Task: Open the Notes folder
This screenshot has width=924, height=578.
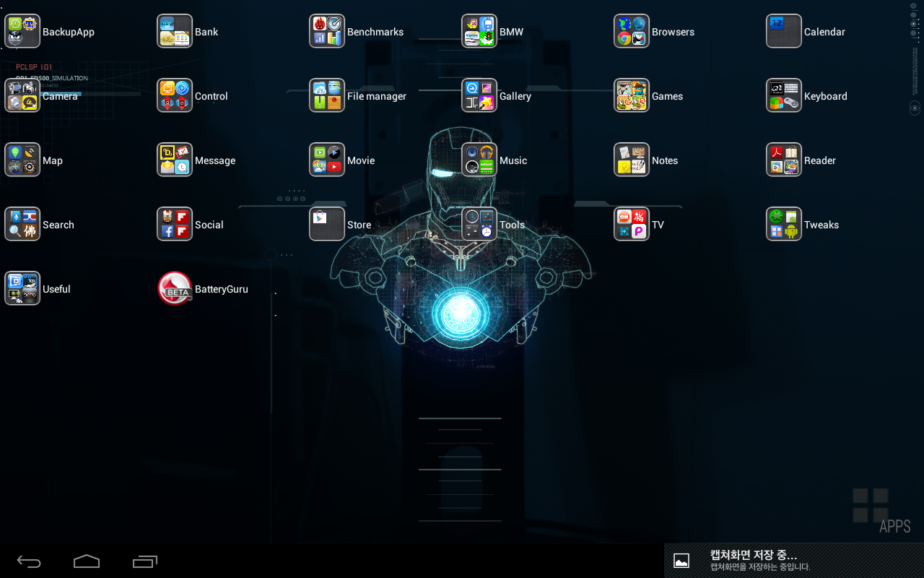Action: 632,160
